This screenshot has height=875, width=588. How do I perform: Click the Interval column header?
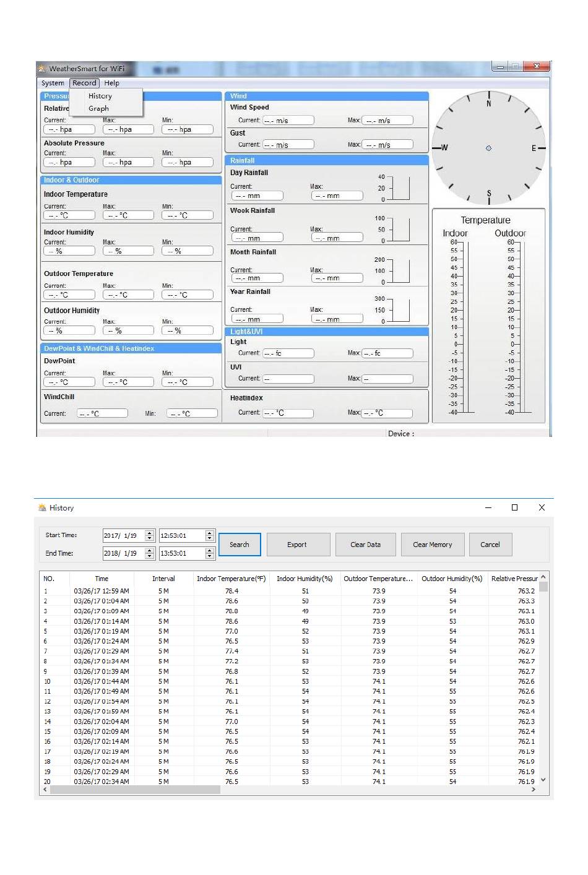coord(163,579)
